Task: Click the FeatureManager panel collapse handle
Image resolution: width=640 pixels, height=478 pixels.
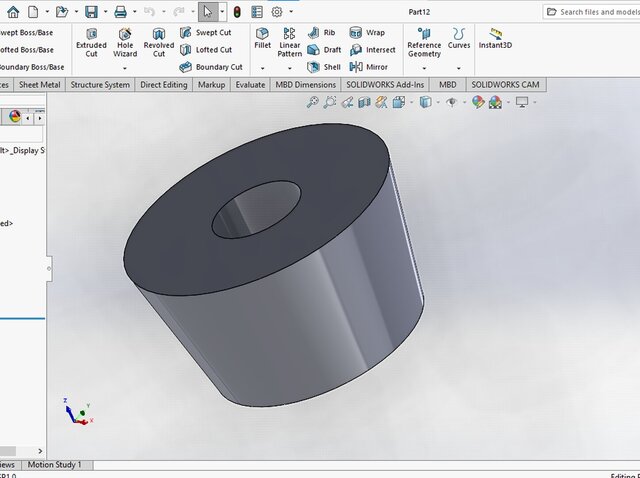Action: click(x=49, y=269)
